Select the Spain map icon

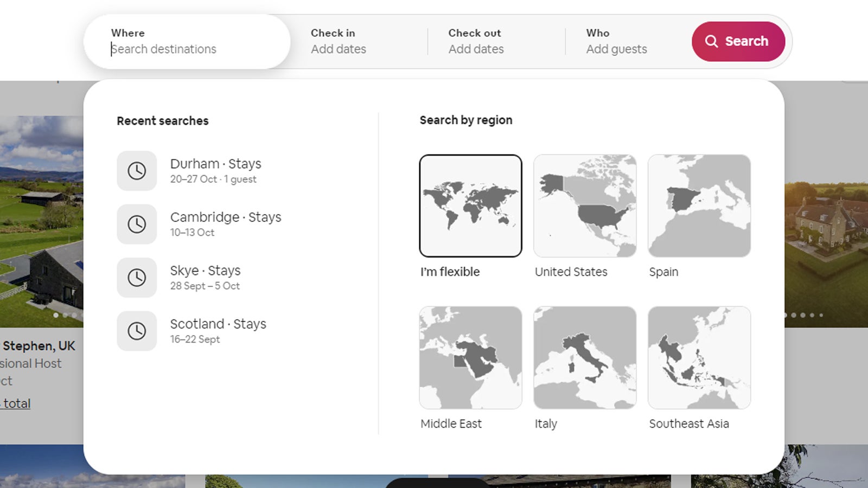point(699,206)
